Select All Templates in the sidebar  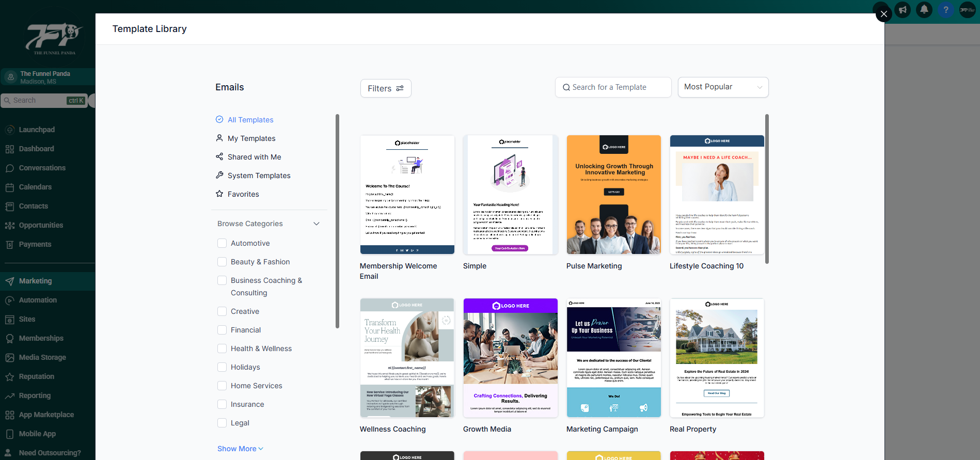point(244,120)
